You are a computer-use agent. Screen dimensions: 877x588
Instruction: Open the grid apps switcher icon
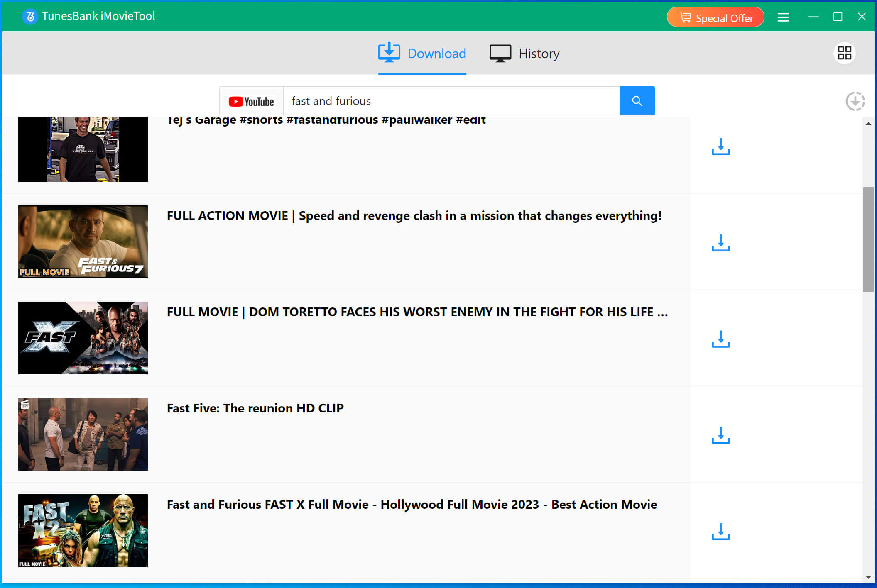point(844,53)
